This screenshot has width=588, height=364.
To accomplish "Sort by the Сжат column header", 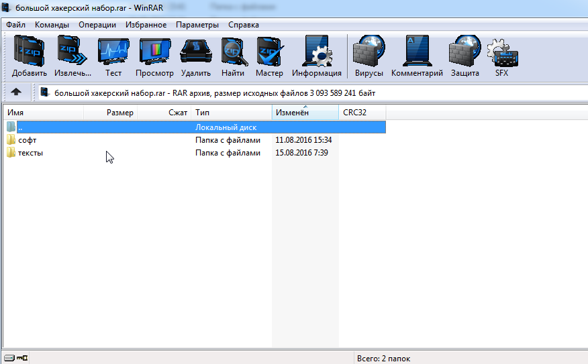I will 164,113.
